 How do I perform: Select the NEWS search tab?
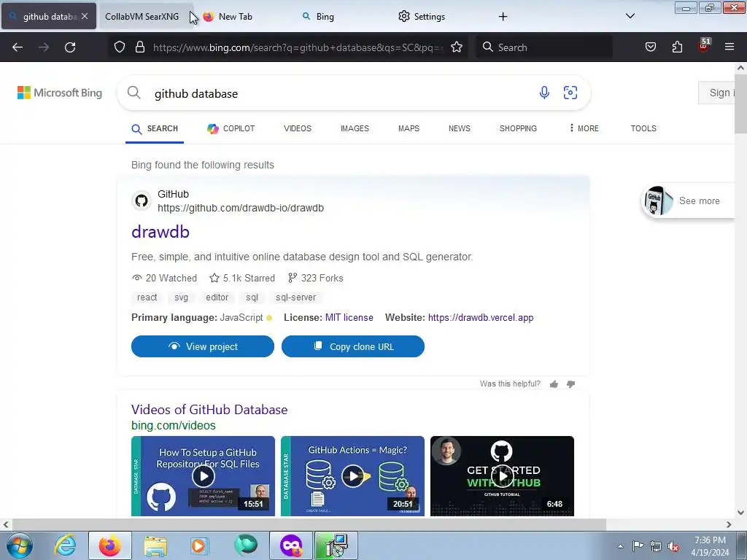tap(460, 128)
